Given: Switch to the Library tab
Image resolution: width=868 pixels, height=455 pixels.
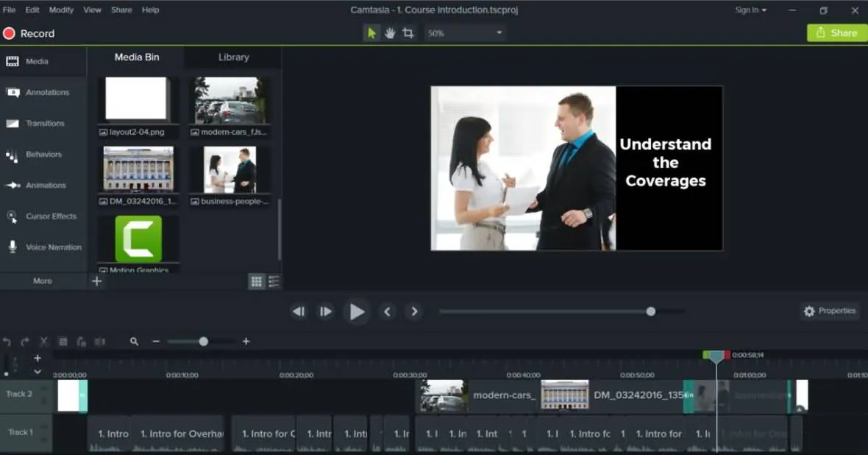Looking at the screenshot, I should (234, 57).
